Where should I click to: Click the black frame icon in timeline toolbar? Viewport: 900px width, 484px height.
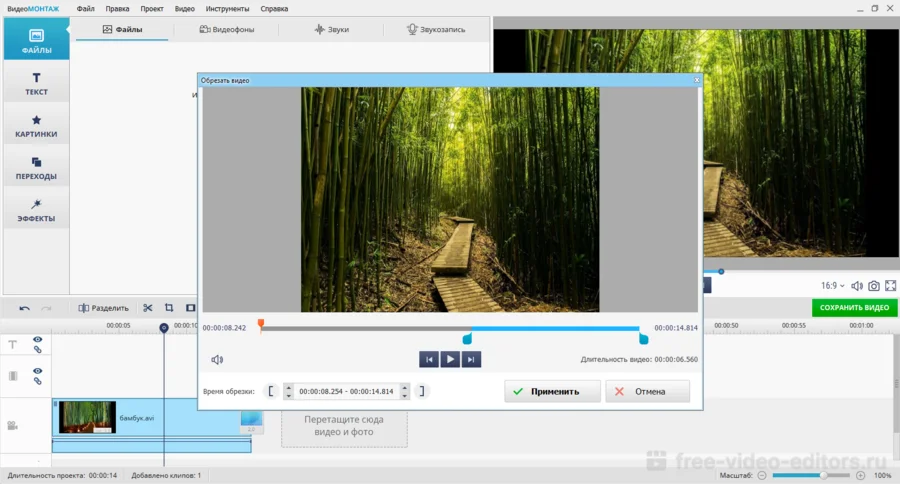[191, 308]
